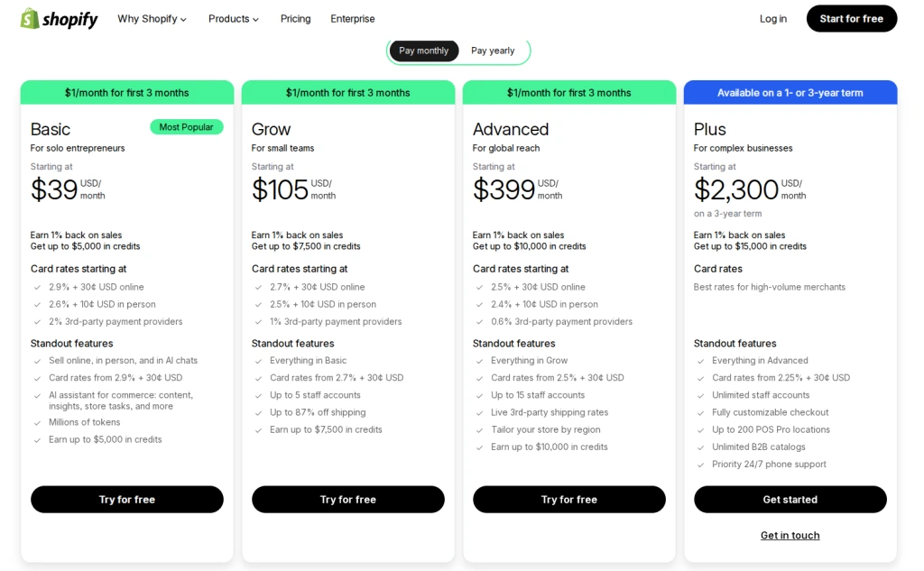924x571 pixels.
Task: Click the $399 price
Action: (504, 189)
